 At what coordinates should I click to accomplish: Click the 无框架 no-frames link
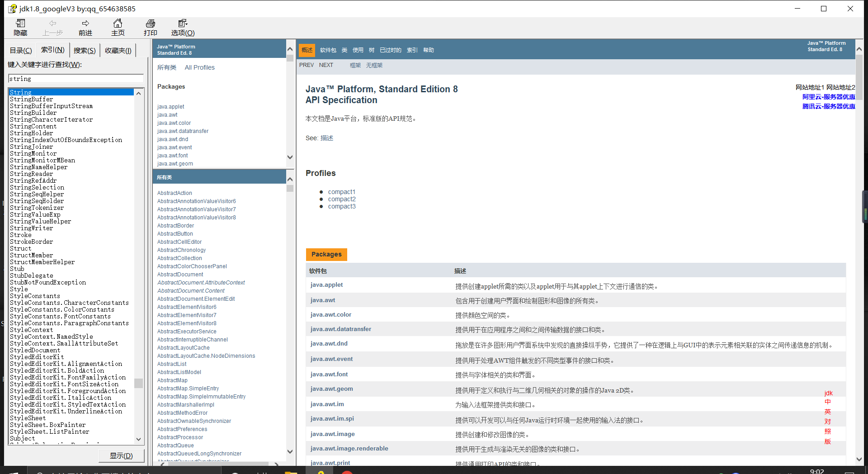375,65
